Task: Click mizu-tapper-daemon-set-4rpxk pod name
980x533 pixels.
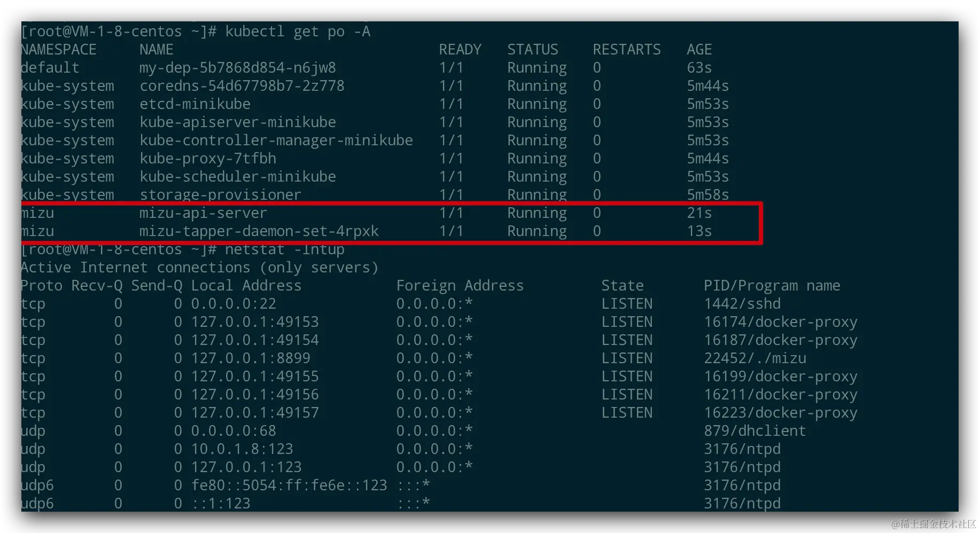Action: click(259, 231)
